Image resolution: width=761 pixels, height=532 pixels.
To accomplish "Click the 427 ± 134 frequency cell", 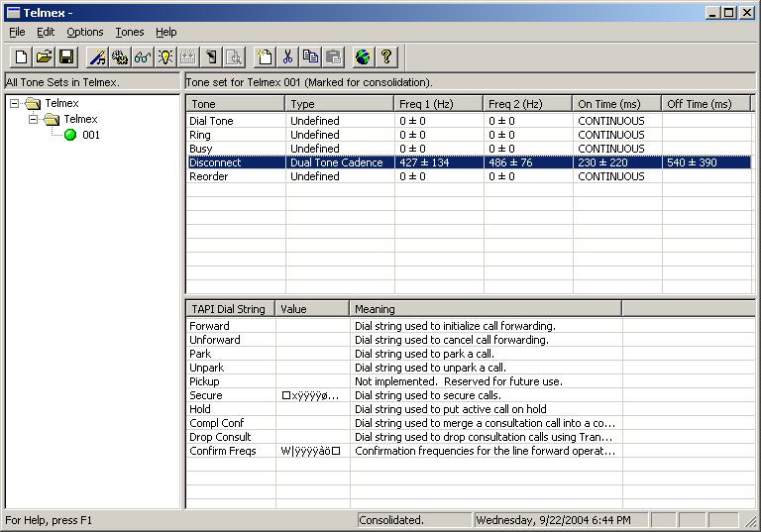I will tap(439, 162).
